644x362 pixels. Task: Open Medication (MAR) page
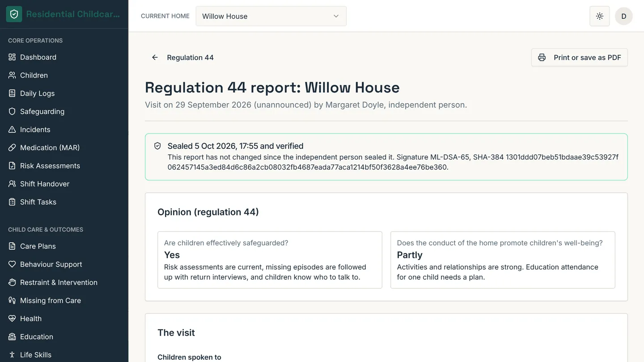(x=64, y=147)
